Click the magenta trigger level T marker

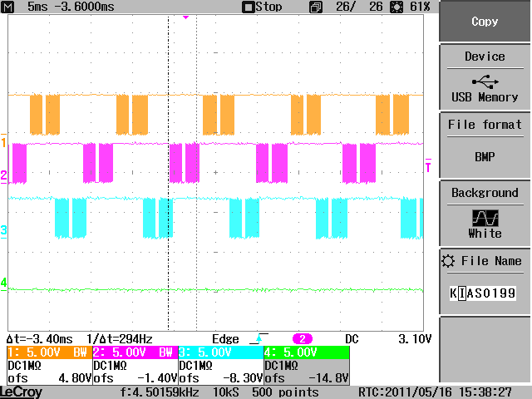428,165
